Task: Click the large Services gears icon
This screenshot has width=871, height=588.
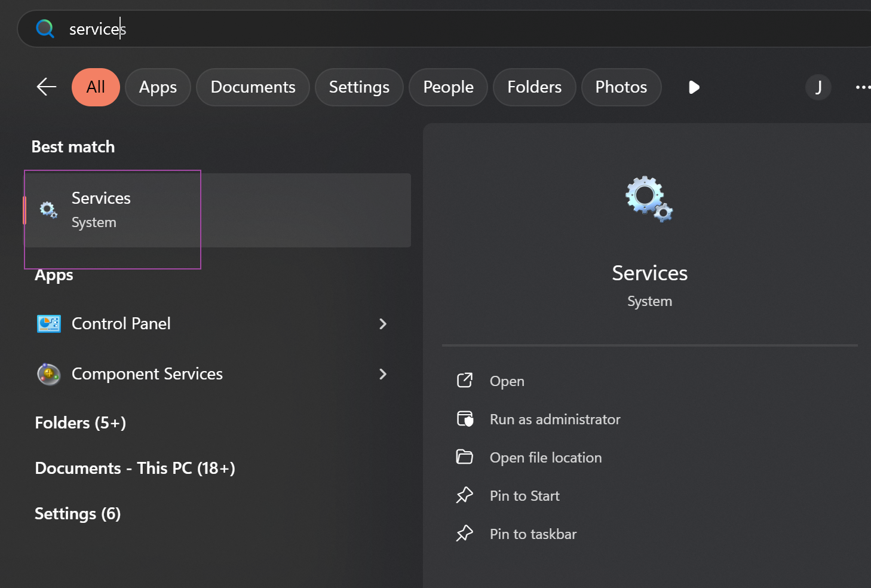Action: (649, 199)
